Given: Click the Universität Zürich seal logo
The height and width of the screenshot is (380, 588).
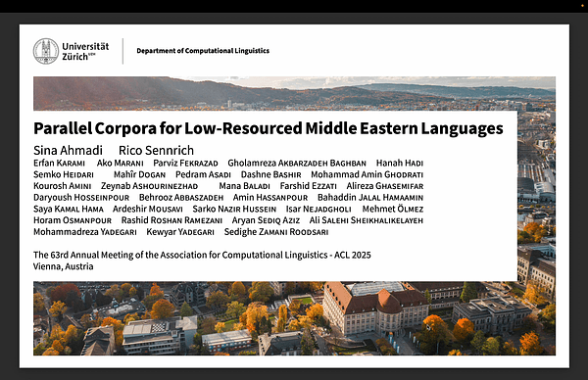Looking at the screenshot, I should (x=46, y=51).
